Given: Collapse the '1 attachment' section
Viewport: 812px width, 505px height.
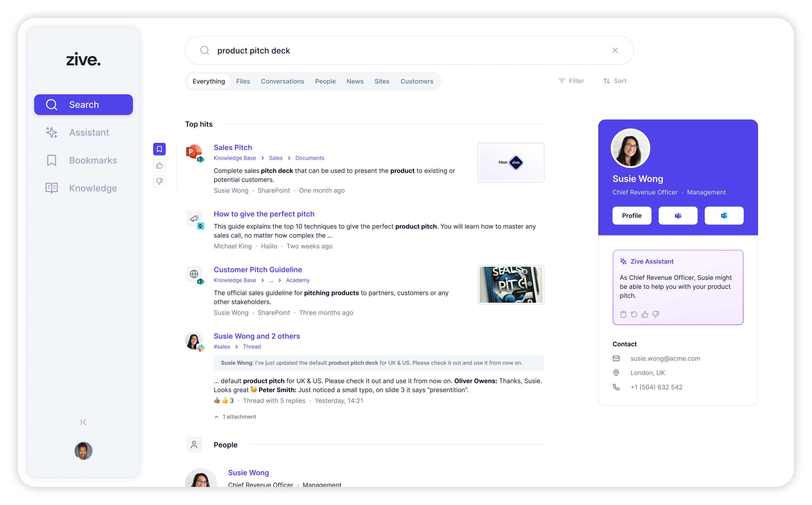Looking at the screenshot, I should pos(235,417).
